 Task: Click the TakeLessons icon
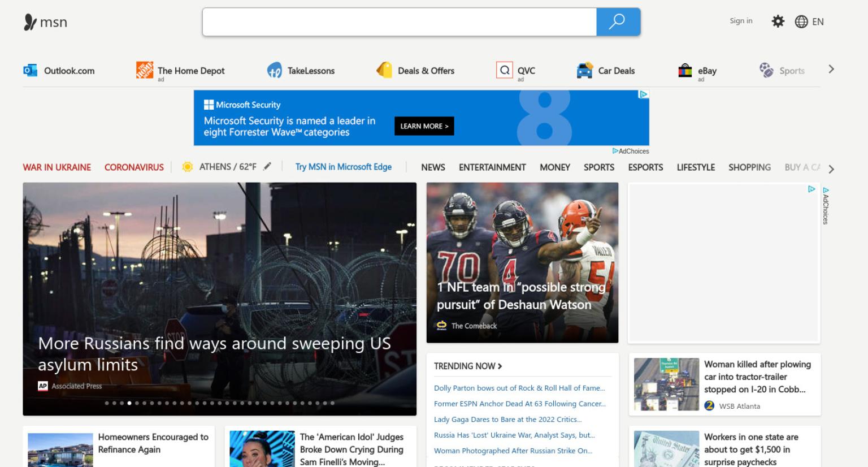point(275,71)
